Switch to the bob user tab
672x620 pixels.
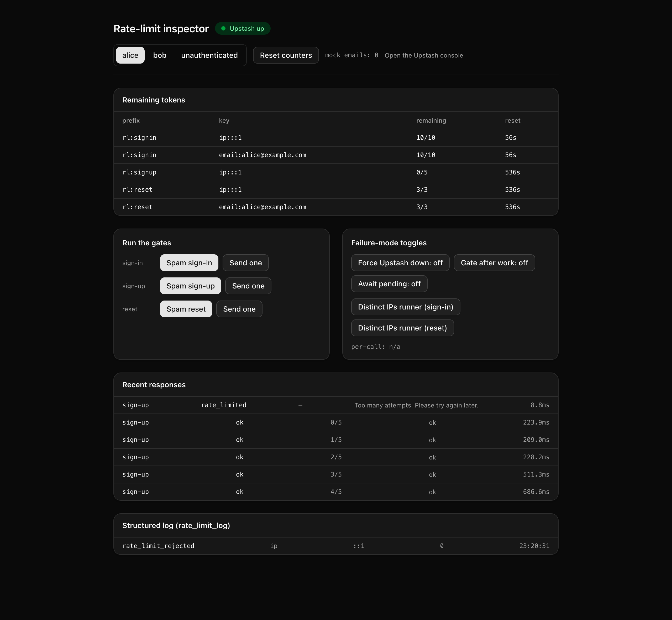coord(160,55)
